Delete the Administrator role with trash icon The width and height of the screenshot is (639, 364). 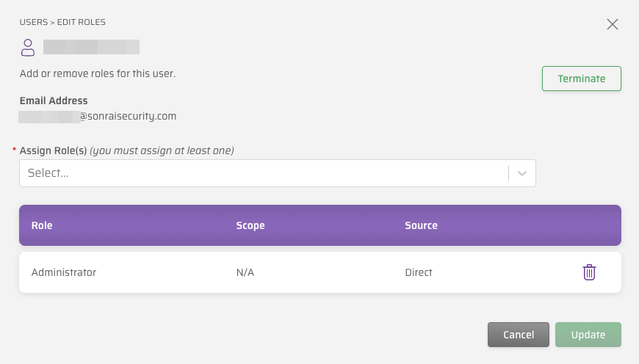click(x=589, y=272)
